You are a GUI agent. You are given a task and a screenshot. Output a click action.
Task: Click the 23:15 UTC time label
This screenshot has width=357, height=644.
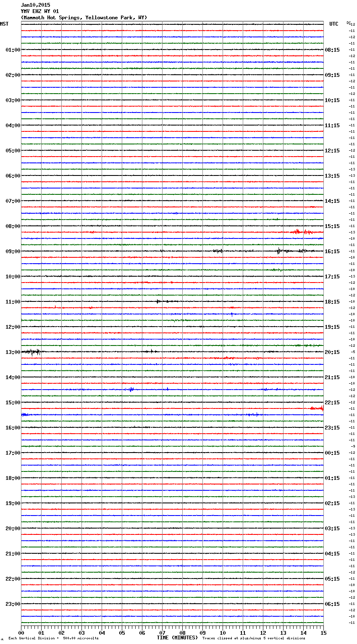coord(332,428)
